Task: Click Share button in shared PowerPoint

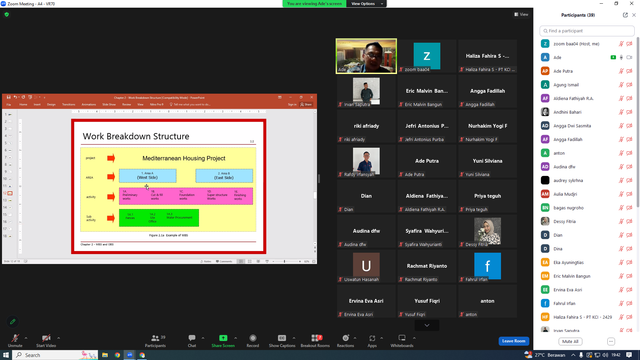Action: pos(306,104)
